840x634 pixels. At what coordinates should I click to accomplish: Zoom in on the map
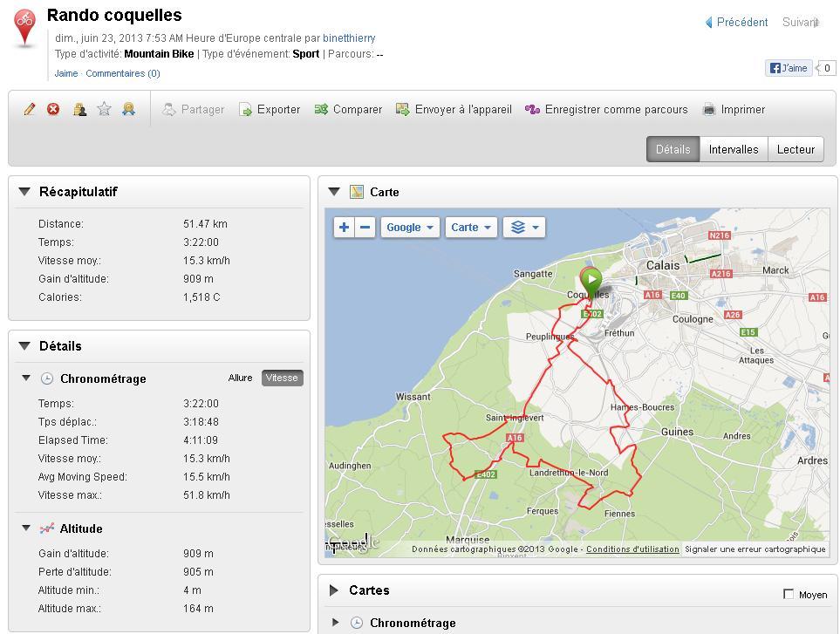[x=345, y=228]
